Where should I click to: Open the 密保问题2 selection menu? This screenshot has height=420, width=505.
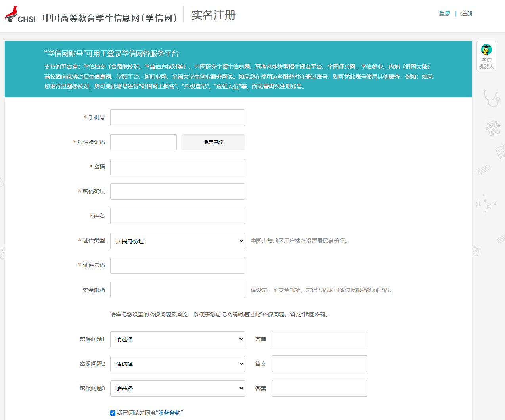(177, 364)
